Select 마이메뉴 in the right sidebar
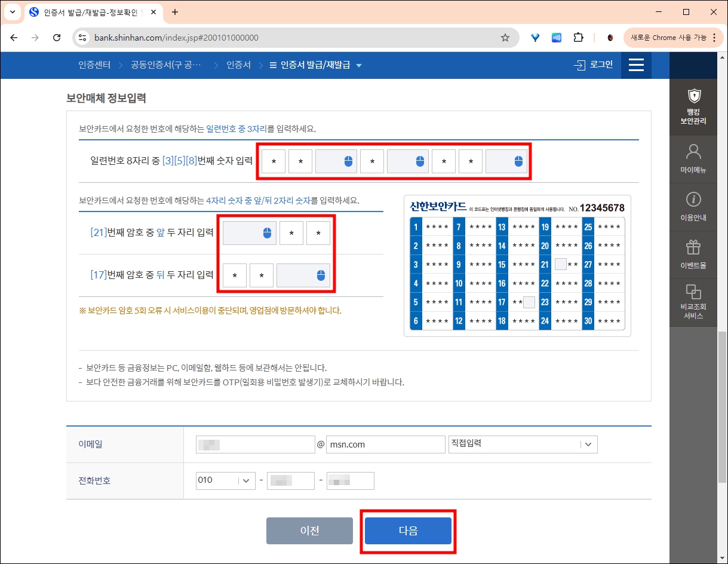 pyautogui.click(x=693, y=158)
